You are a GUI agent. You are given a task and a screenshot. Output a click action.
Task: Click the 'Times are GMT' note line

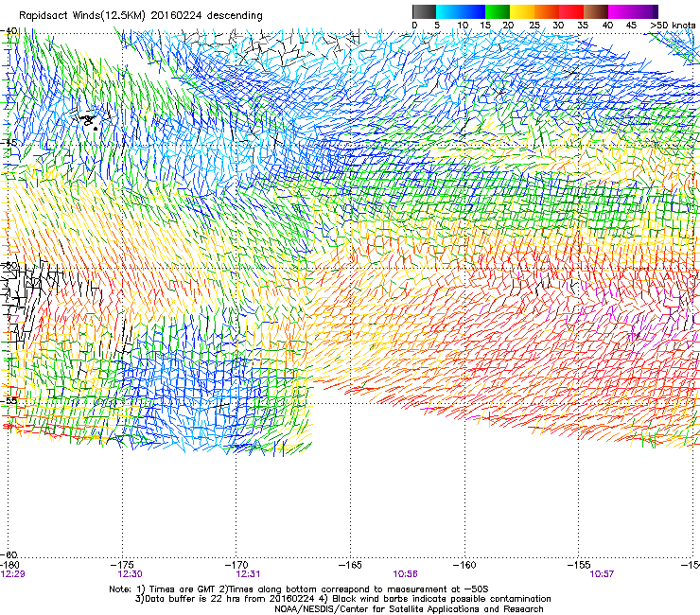click(x=299, y=589)
